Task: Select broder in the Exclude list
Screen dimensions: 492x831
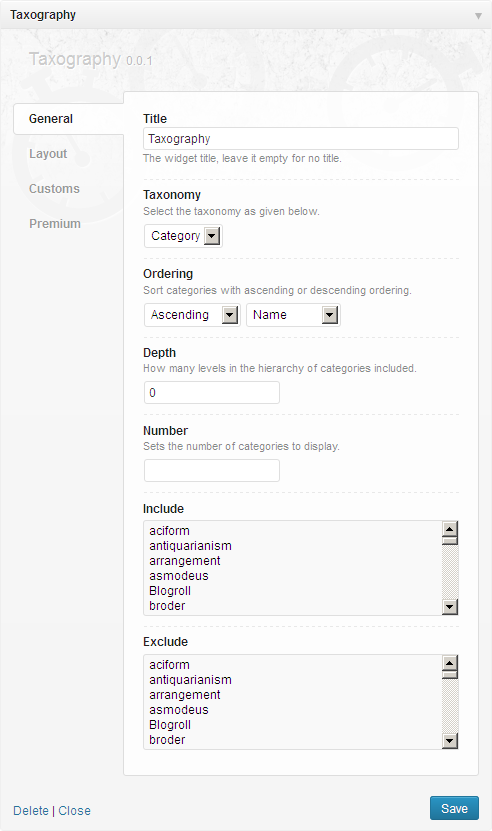Action: click(167, 740)
